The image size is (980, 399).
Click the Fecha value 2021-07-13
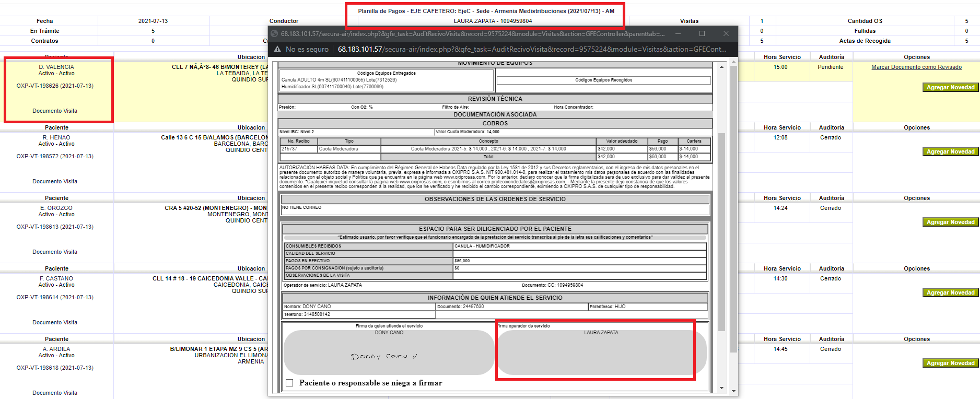(153, 21)
